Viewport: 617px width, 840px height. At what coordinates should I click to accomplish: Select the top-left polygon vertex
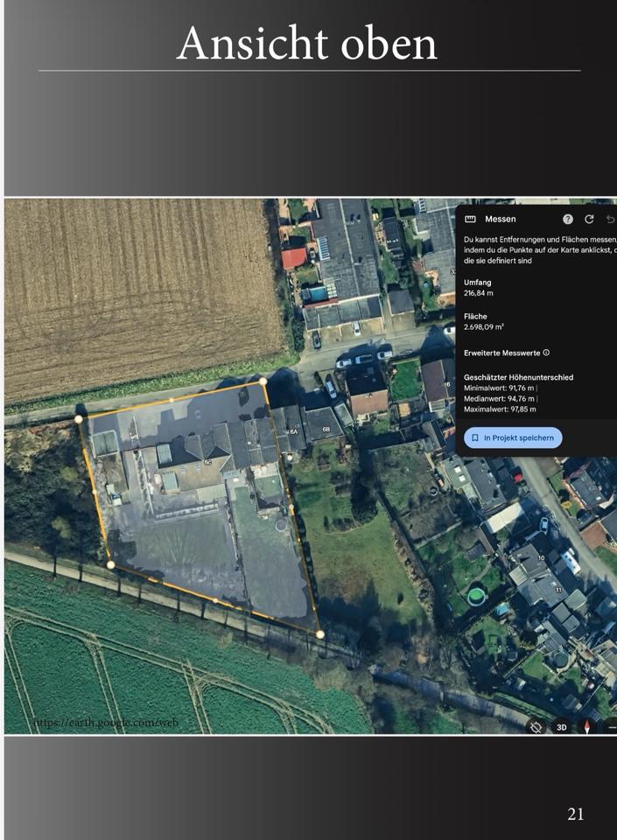pyautogui.click(x=79, y=419)
